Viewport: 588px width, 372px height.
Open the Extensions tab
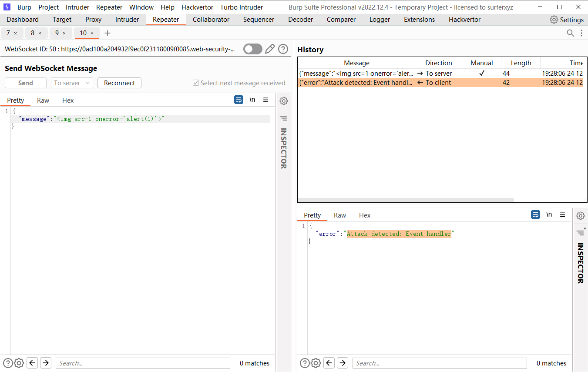click(x=419, y=20)
